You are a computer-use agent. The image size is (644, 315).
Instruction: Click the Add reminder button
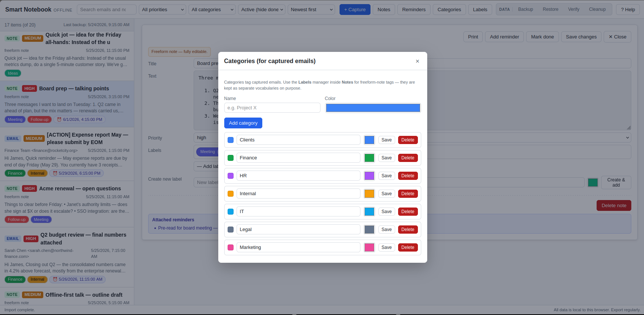point(504,37)
